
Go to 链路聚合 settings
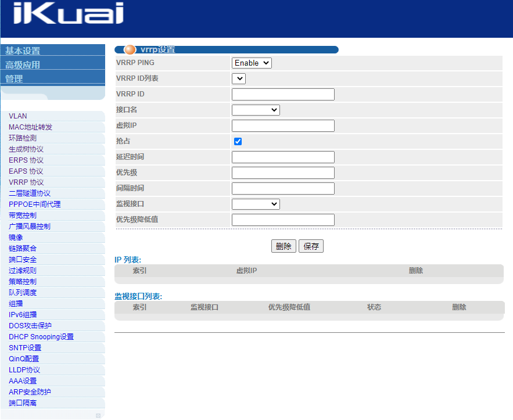click(23, 249)
